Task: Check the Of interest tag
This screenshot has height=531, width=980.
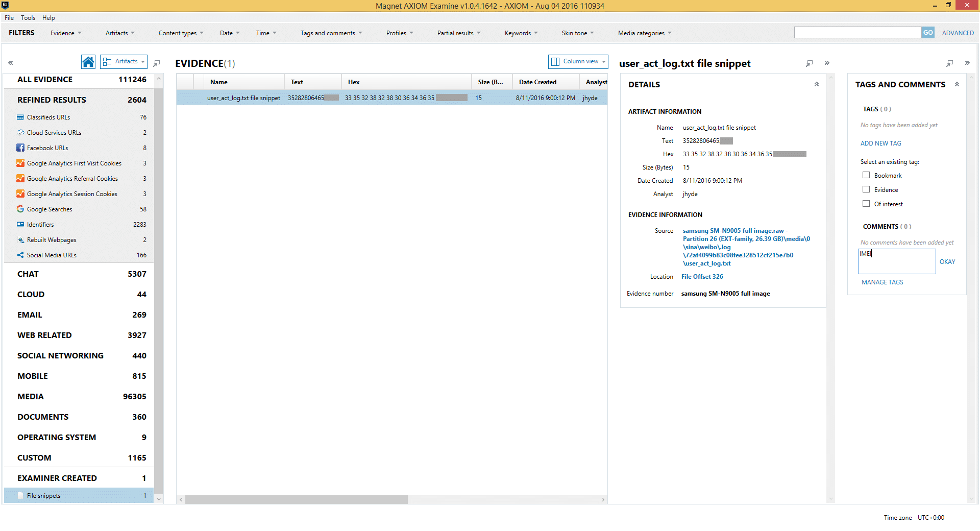Action: (866, 204)
